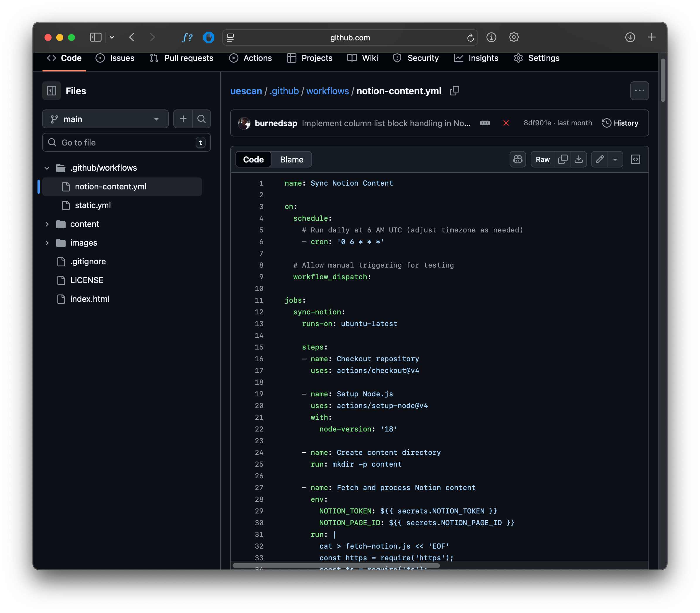This screenshot has height=613, width=700.
Task: Switch to Code view toggle
Action: [x=253, y=160]
